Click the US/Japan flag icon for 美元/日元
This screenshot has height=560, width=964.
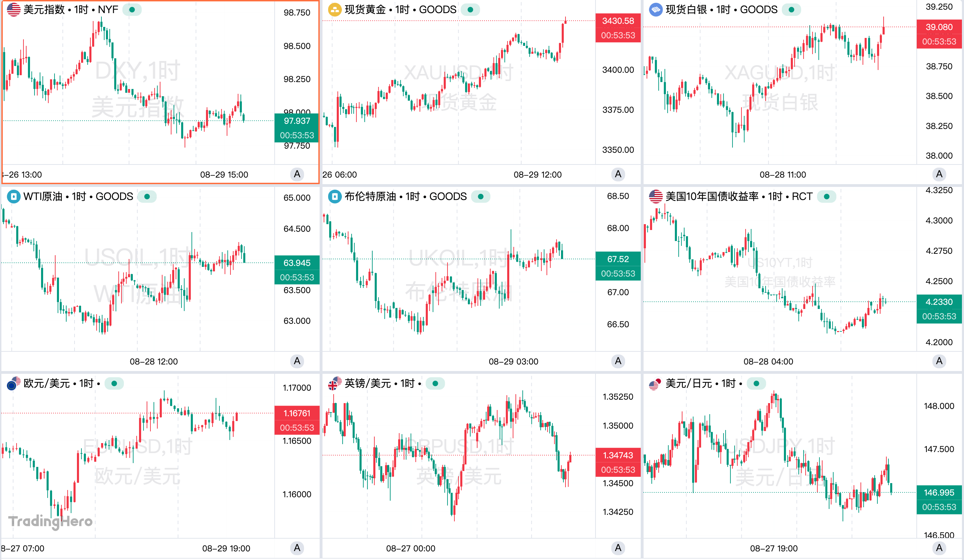click(656, 383)
